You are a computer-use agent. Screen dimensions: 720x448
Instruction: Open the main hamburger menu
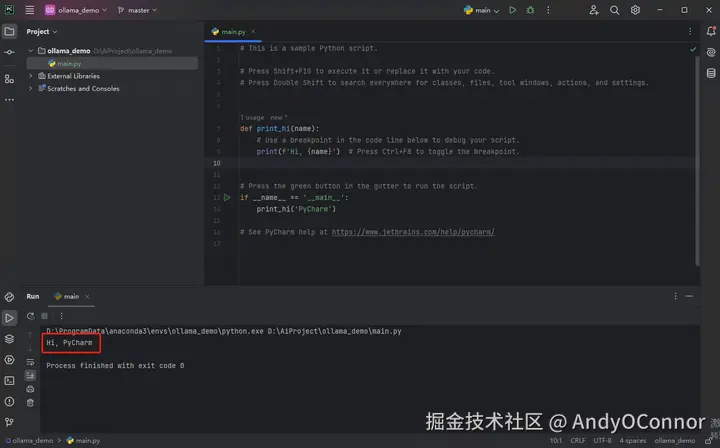(29, 10)
